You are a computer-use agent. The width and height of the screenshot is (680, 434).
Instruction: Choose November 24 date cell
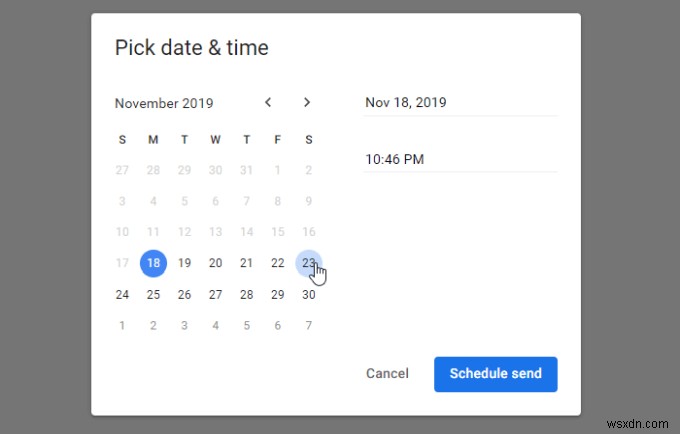coord(122,294)
